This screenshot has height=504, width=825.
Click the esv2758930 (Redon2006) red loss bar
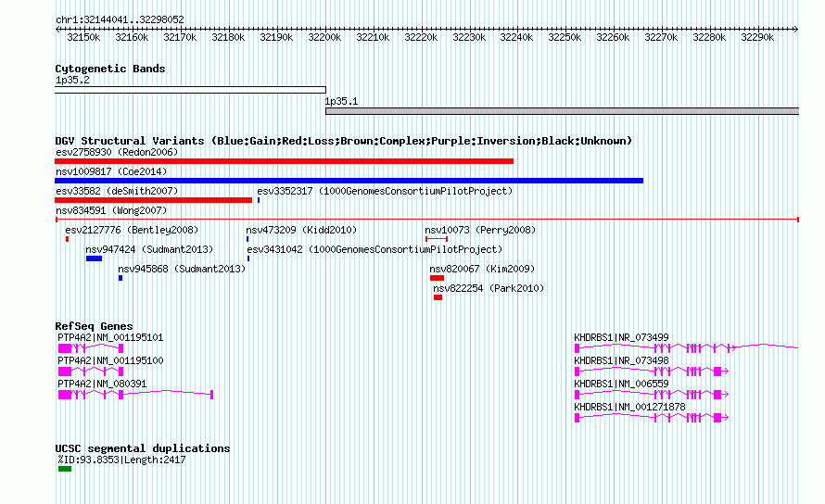(x=285, y=161)
